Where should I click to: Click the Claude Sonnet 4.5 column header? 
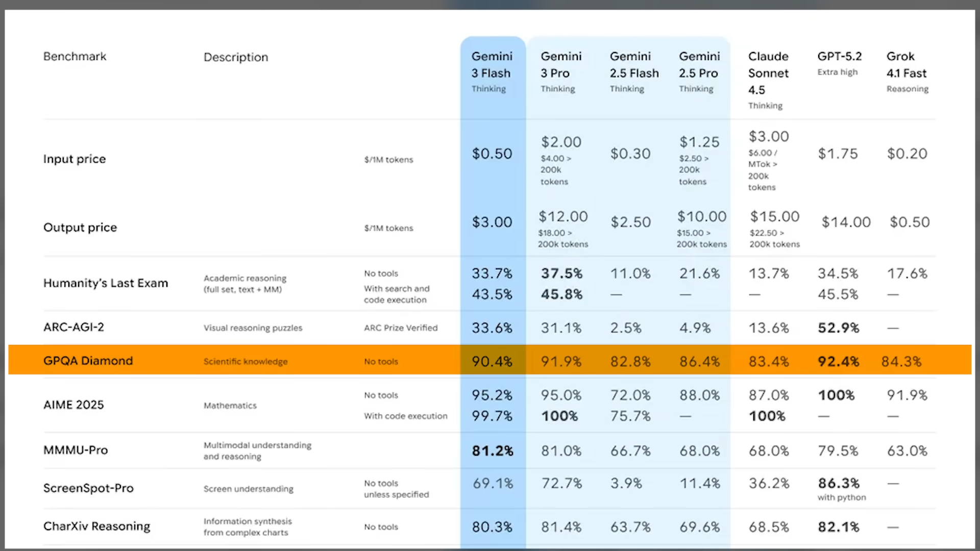coord(768,73)
